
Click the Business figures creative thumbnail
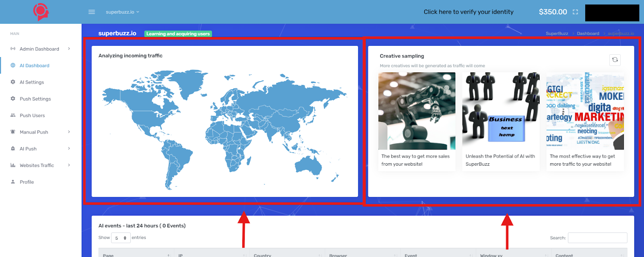tap(501, 111)
